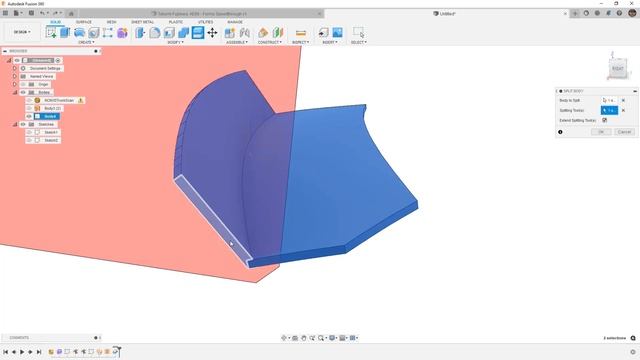Click the Insert Derive icon
The width and height of the screenshot is (640, 360).
[323, 32]
